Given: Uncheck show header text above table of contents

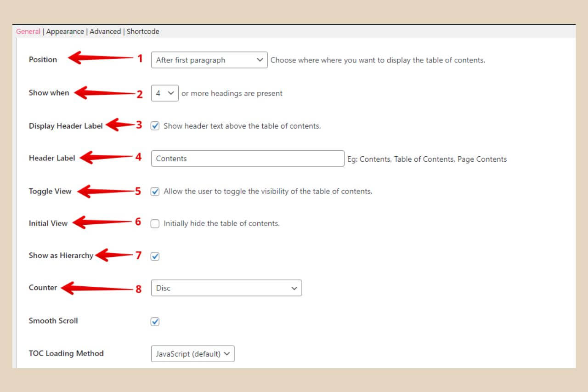Looking at the screenshot, I should coord(155,126).
